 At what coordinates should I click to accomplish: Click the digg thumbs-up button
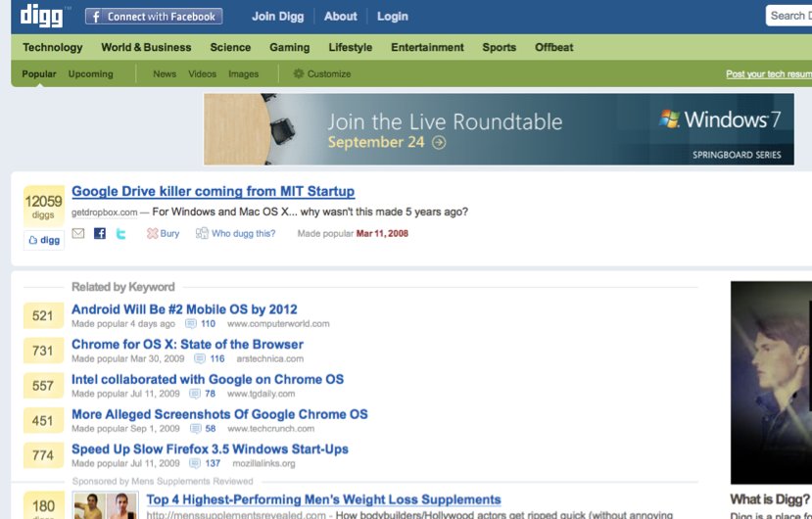(x=44, y=240)
